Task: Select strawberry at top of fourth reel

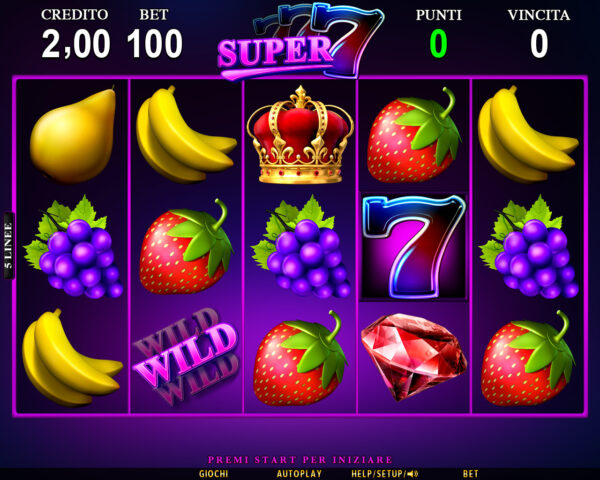Action: (x=414, y=135)
